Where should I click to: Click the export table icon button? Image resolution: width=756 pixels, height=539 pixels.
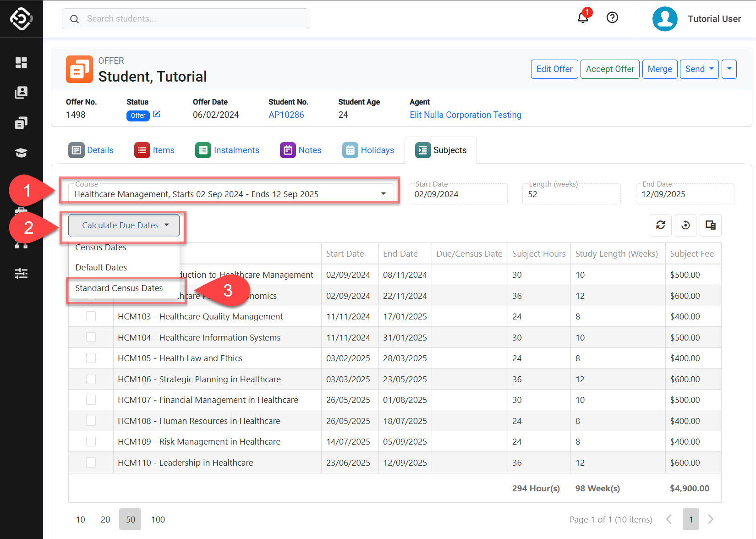[711, 225]
